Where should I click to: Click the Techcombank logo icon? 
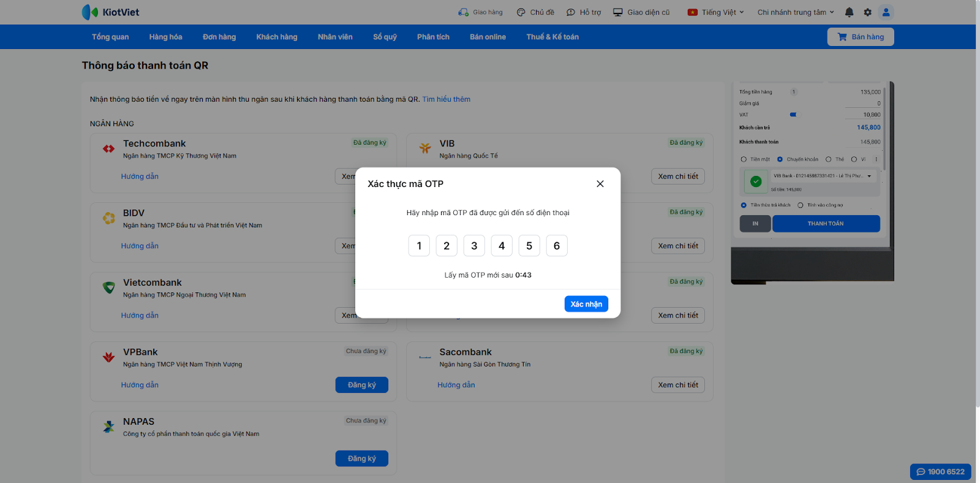tap(108, 149)
